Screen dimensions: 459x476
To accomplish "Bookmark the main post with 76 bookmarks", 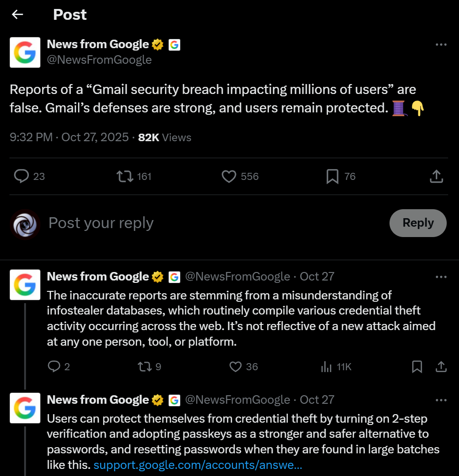I will [332, 177].
